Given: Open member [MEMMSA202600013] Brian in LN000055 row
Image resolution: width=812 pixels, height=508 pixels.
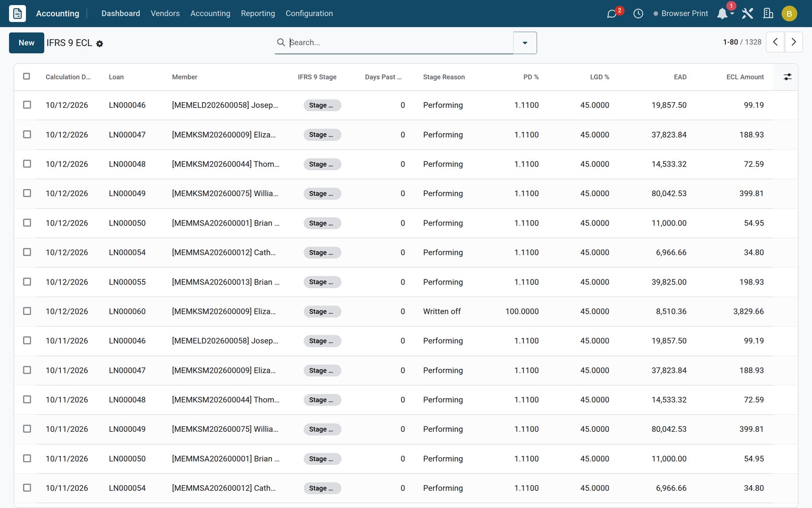Looking at the screenshot, I should pos(226,282).
